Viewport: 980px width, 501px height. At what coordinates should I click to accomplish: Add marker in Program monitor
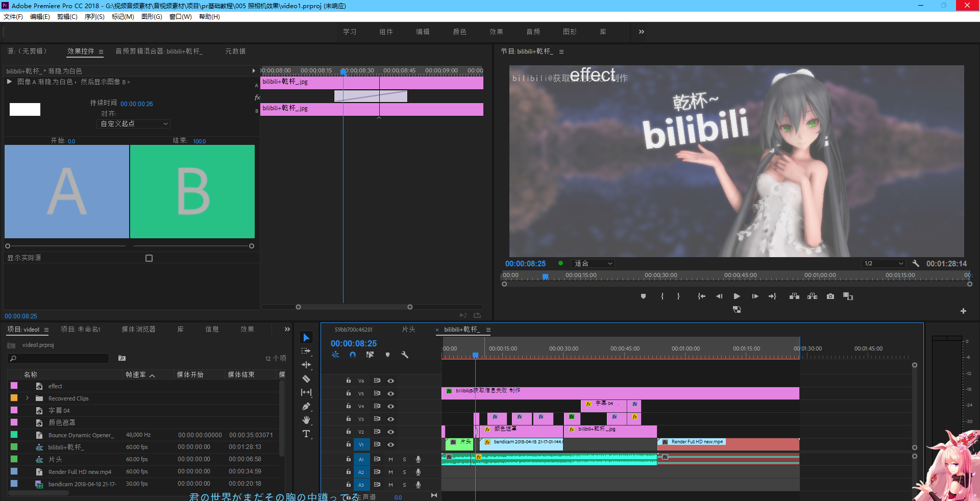pyautogui.click(x=643, y=296)
